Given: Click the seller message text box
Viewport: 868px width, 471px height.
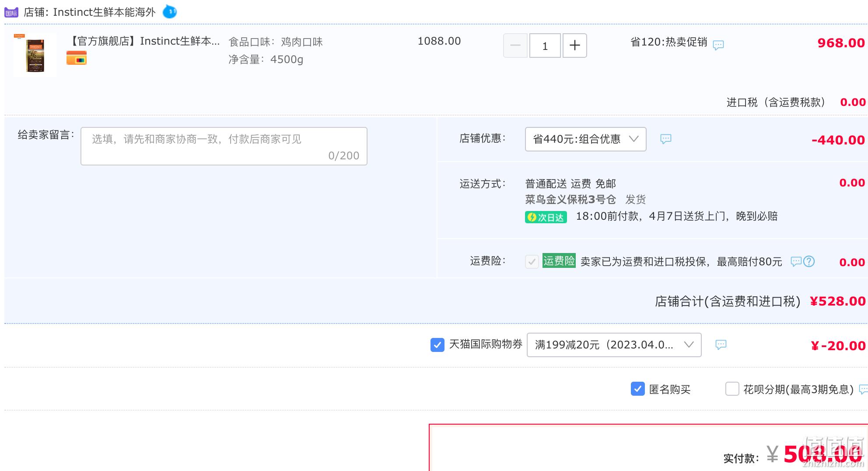Looking at the screenshot, I should coord(224,146).
